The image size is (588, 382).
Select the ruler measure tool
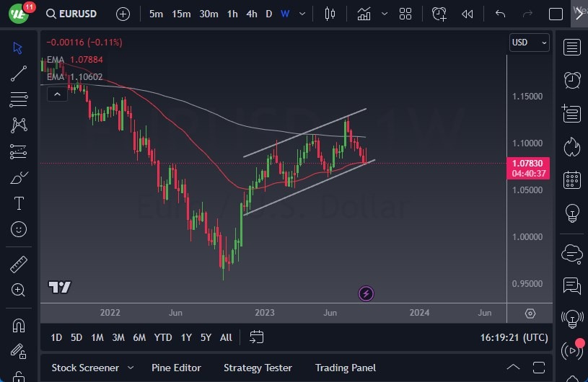(19, 265)
